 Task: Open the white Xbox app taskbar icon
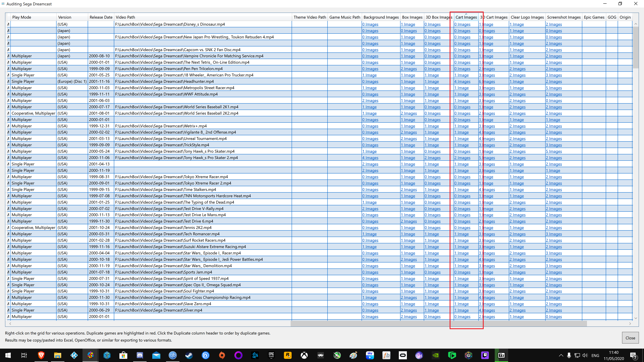point(304,355)
